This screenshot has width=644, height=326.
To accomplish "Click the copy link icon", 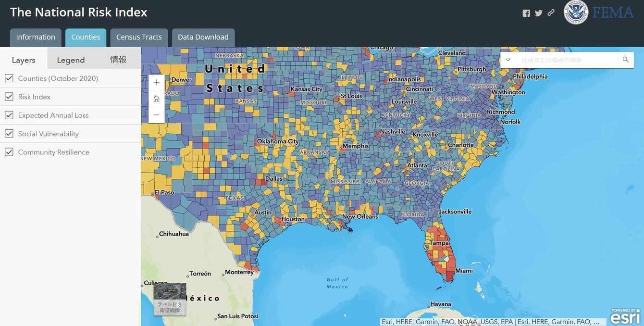I will (x=551, y=13).
